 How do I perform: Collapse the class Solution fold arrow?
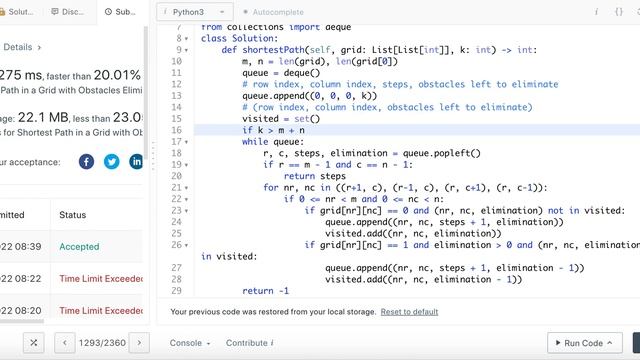187,39
